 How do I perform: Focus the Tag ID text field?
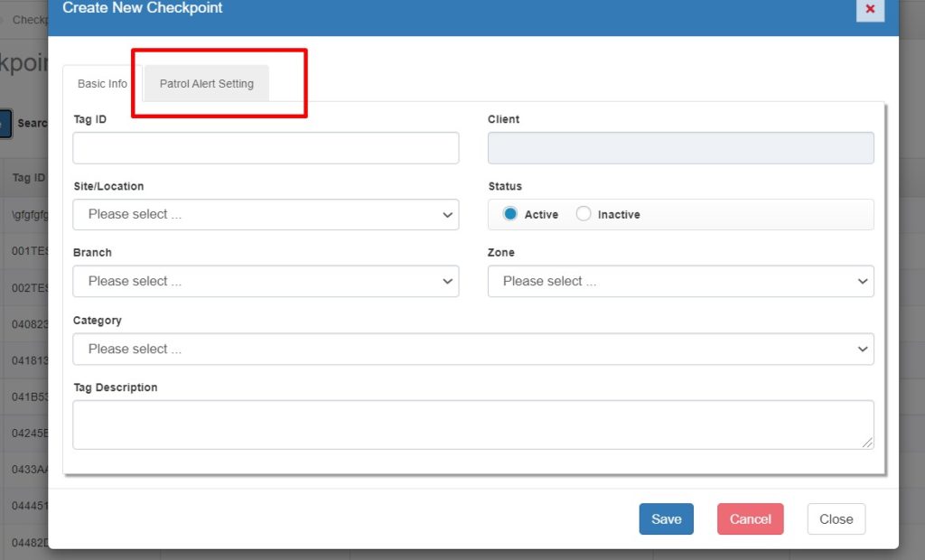[266, 148]
